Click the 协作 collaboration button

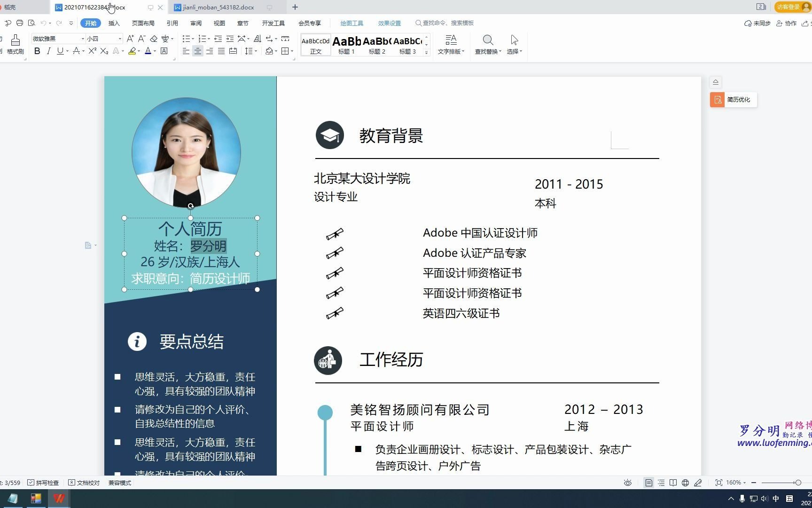coord(786,23)
